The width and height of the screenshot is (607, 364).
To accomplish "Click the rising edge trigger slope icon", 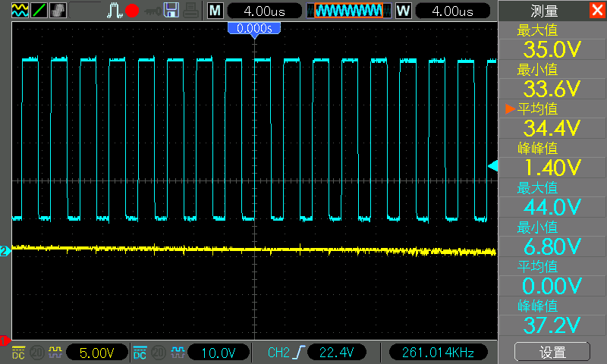I will tap(298, 353).
